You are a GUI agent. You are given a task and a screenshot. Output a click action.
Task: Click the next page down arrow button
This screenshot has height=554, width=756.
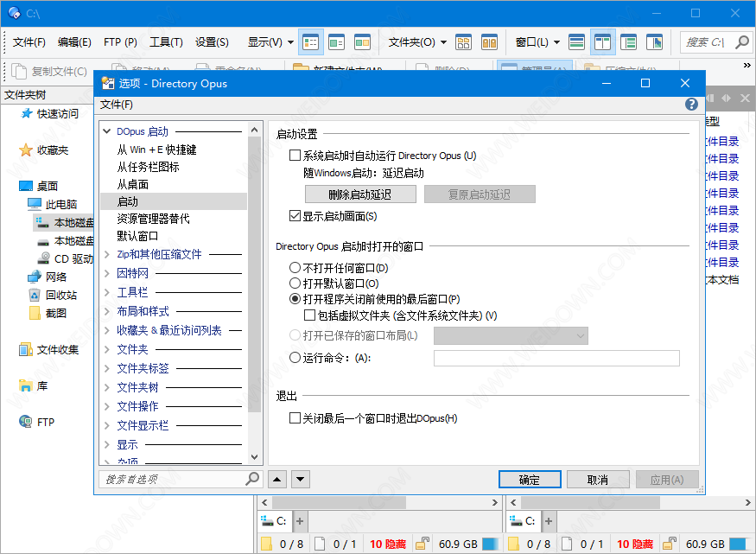pos(301,480)
